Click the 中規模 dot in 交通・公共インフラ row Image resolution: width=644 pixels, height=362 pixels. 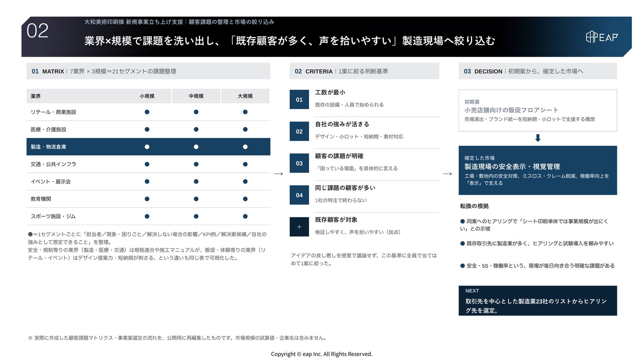(196, 164)
